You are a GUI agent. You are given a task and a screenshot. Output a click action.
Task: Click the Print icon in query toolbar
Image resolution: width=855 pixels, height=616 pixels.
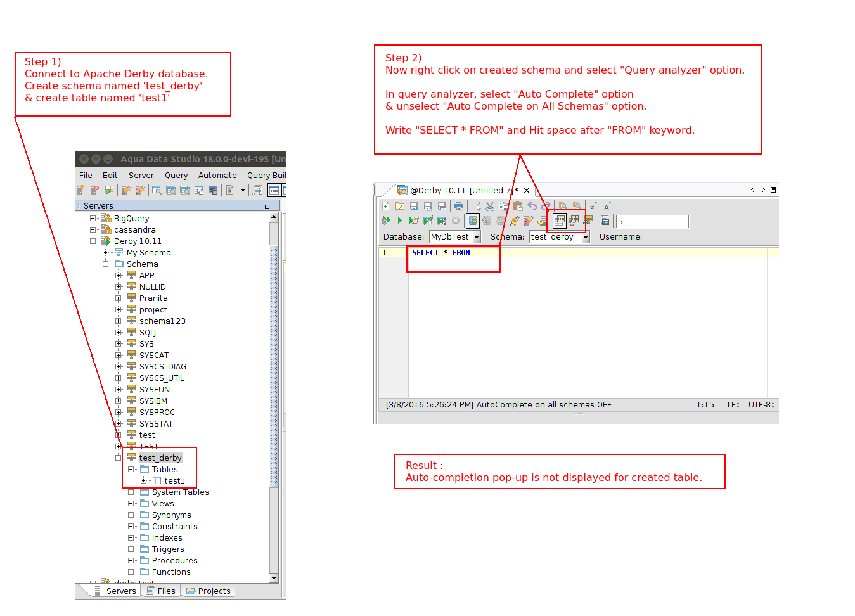[459, 206]
